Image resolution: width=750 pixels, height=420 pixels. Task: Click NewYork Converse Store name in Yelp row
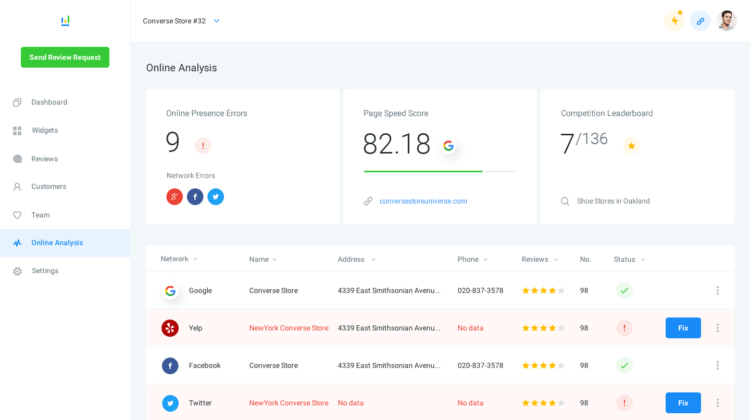(289, 328)
